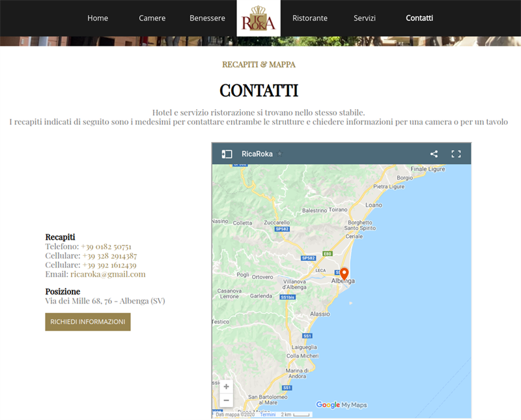Click the Casanova Lerrone map label
Viewport: 521px width, 420px height.
click(x=229, y=294)
